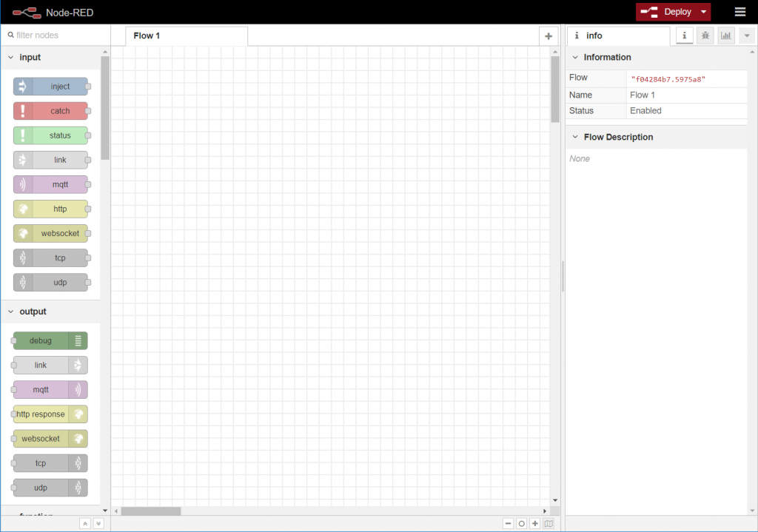Click the zoom in plus icon

(x=535, y=523)
